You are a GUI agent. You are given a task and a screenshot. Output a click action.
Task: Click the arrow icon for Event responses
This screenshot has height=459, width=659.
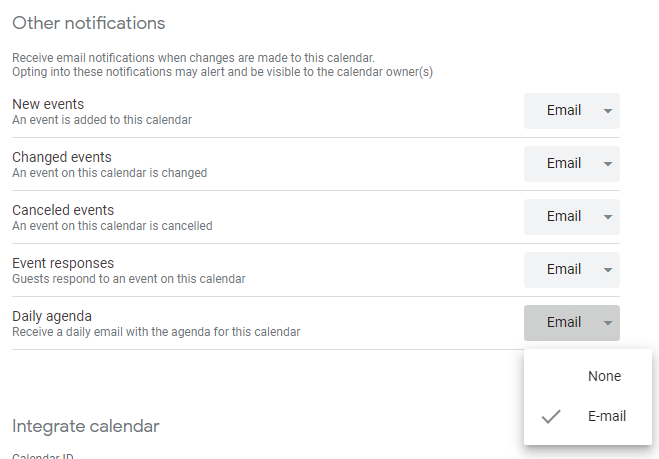(608, 270)
